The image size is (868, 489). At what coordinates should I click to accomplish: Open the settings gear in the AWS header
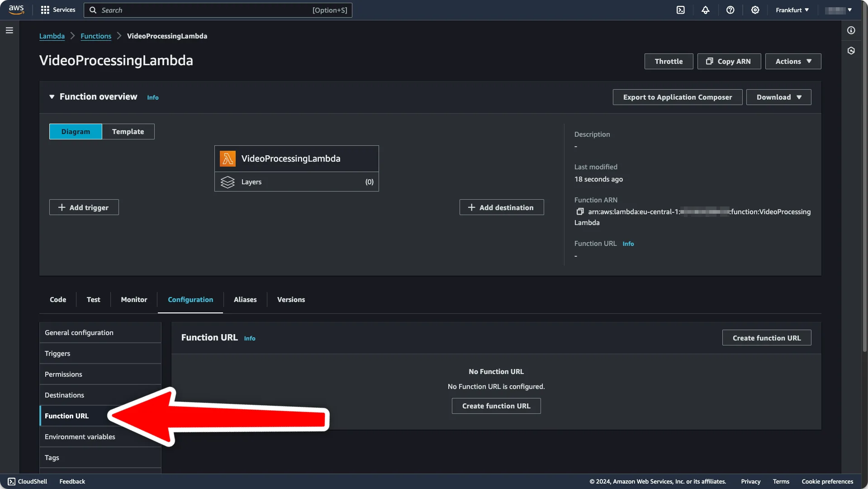[x=755, y=10]
